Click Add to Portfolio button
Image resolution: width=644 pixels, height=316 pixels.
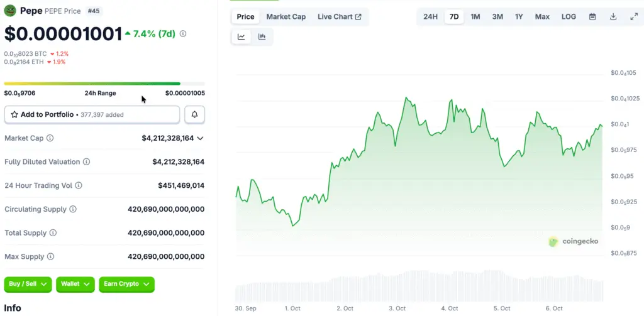pos(92,114)
